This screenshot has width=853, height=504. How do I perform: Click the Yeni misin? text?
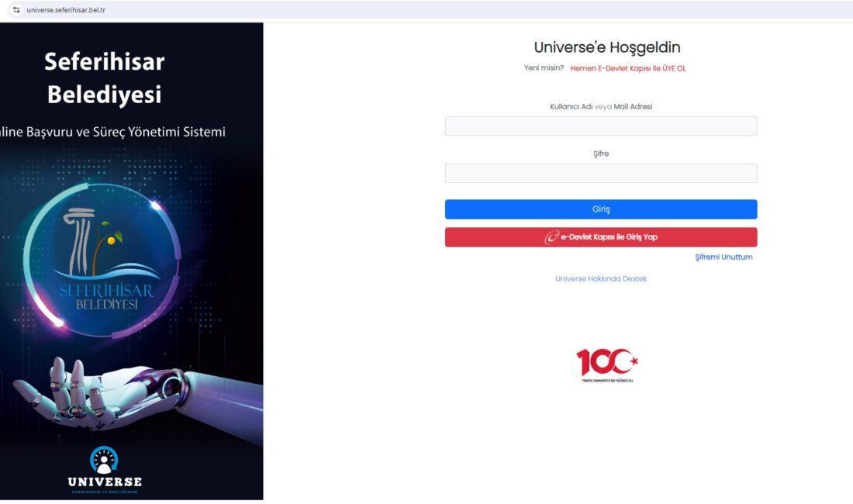pyautogui.click(x=544, y=68)
